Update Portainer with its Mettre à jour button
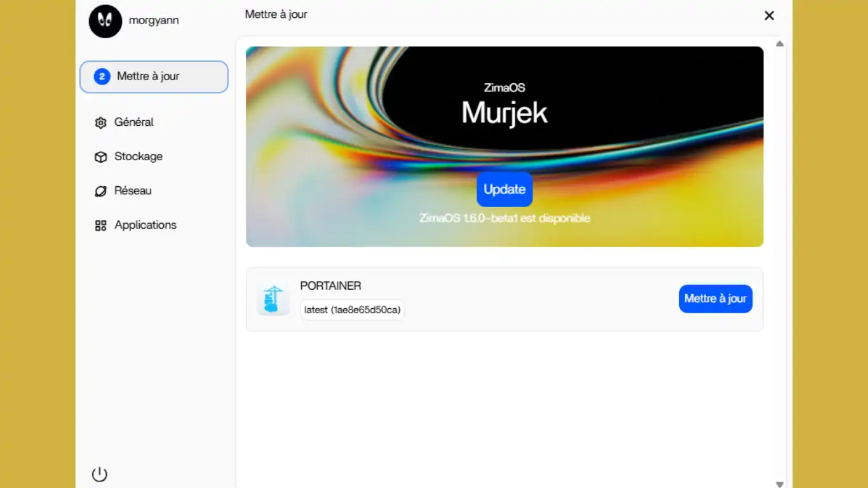Image resolution: width=868 pixels, height=488 pixels. pos(715,299)
